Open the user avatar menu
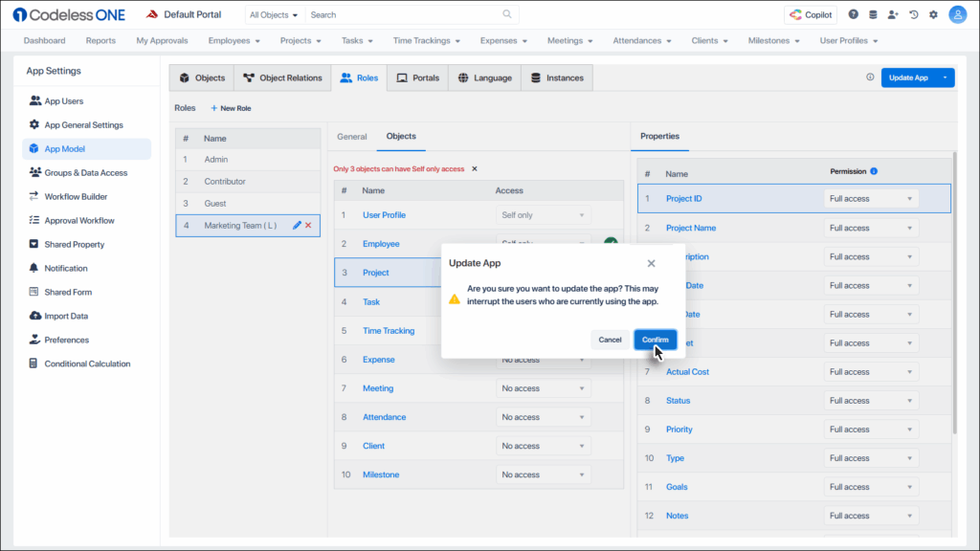This screenshot has height=551, width=980. (x=957, y=14)
